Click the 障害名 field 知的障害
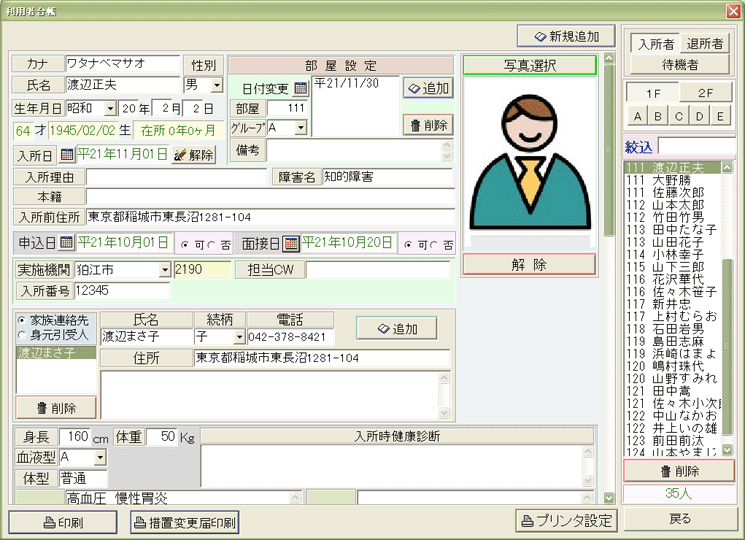The height and width of the screenshot is (540, 745). pyautogui.click(x=387, y=177)
